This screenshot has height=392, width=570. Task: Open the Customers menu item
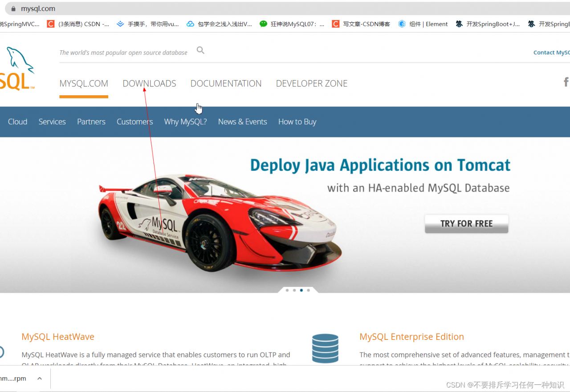134,122
